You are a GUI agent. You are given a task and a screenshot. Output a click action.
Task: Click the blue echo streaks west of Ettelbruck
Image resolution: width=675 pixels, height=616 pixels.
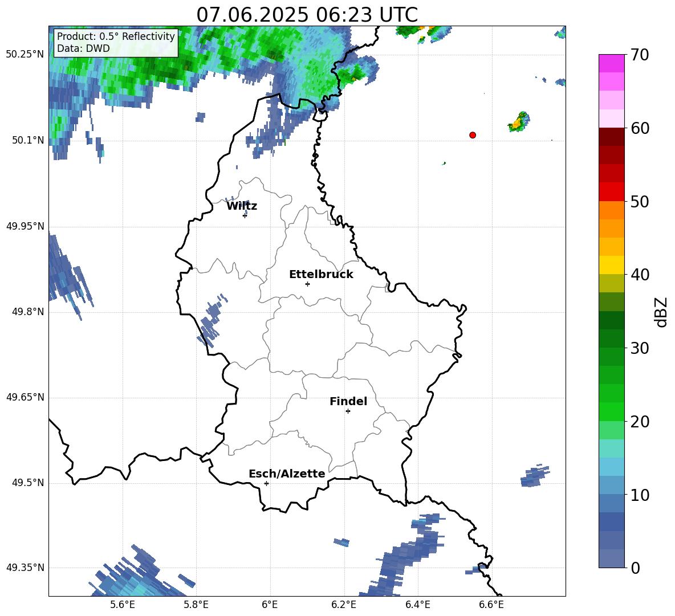point(212,320)
